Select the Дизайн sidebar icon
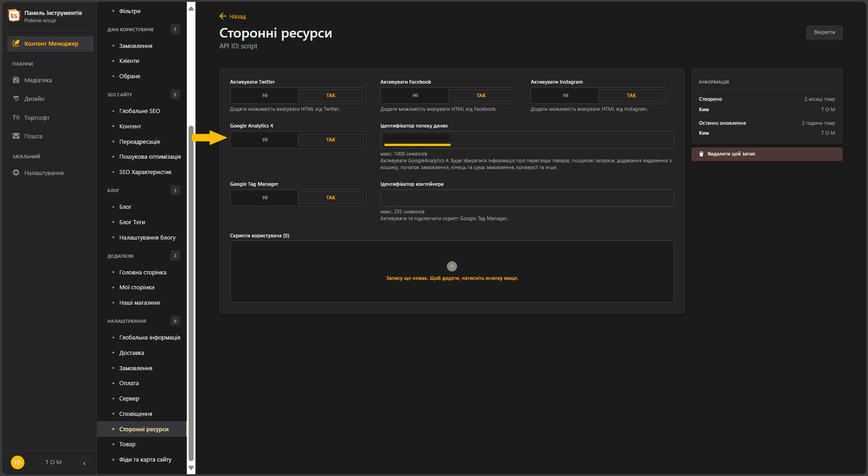This screenshot has width=868, height=476. click(x=16, y=99)
